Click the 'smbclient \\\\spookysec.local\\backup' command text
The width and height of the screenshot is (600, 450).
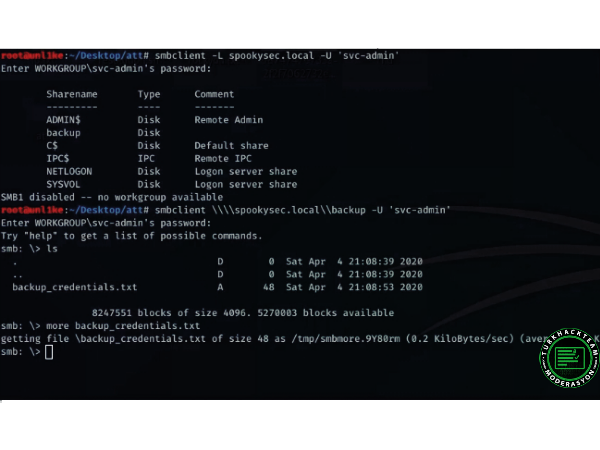[x=260, y=210]
